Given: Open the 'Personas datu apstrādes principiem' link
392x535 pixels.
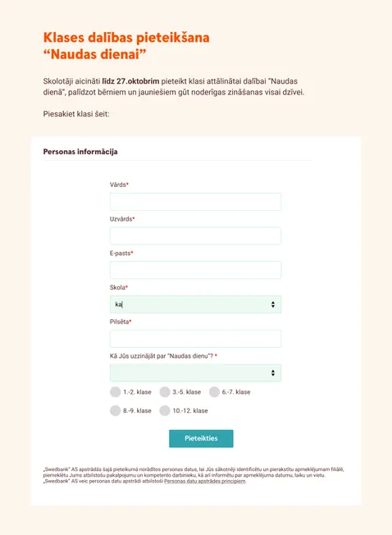Looking at the screenshot, I should [204, 481].
